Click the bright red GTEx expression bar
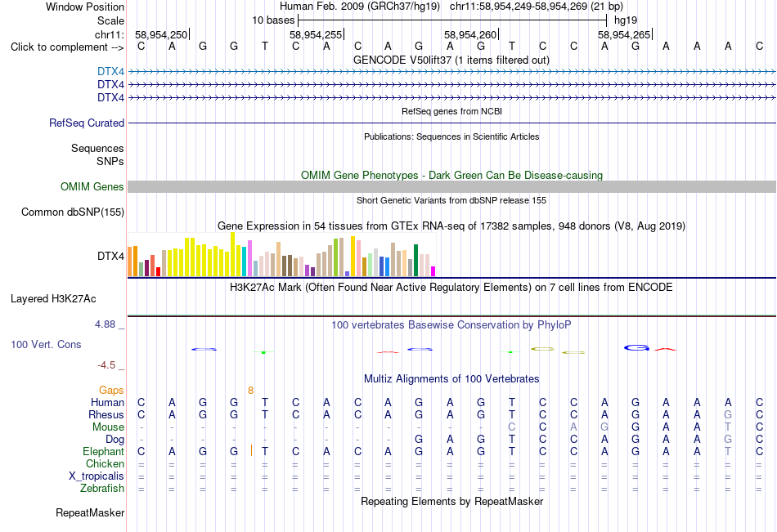 coord(158,272)
